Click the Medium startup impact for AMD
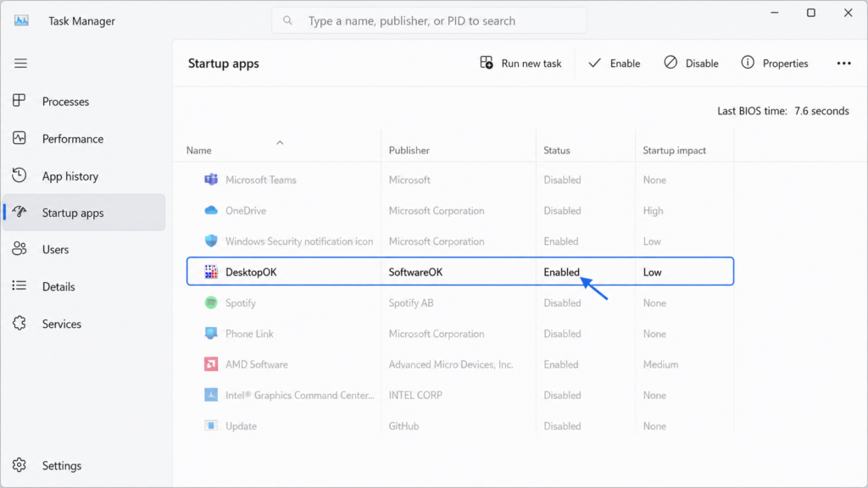The height and width of the screenshot is (488, 868). (660, 364)
